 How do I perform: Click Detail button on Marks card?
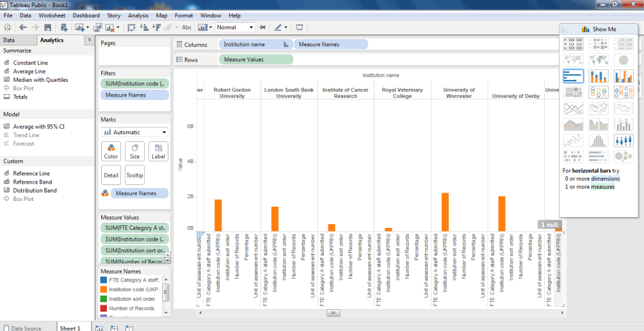coord(111,175)
